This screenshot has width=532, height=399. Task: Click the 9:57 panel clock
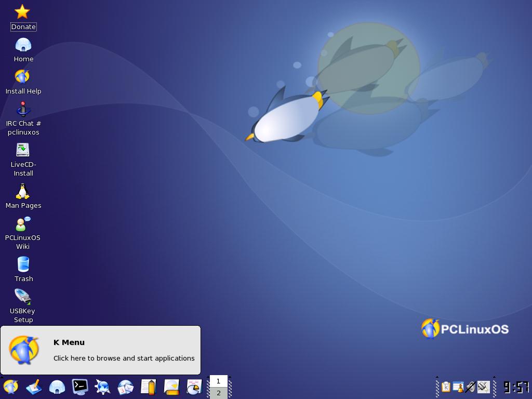[516, 387]
